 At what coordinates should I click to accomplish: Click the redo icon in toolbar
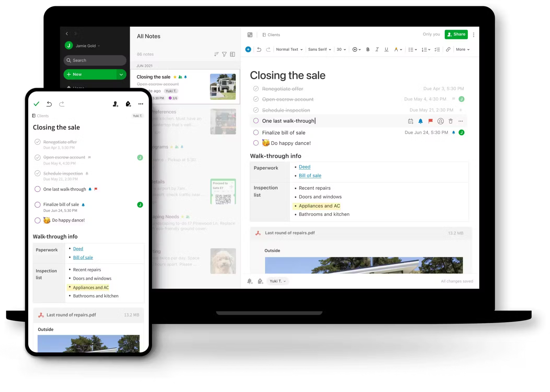click(x=268, y=49)
